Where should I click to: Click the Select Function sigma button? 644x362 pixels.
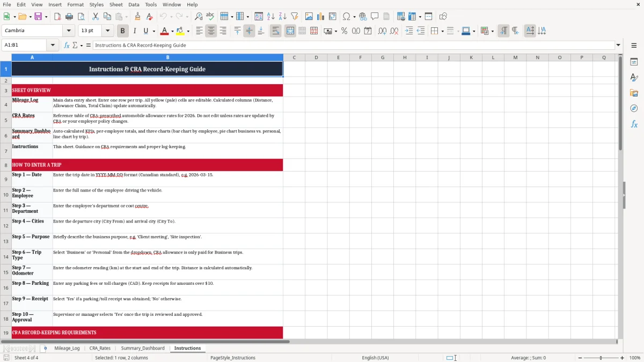click(75, 46)
